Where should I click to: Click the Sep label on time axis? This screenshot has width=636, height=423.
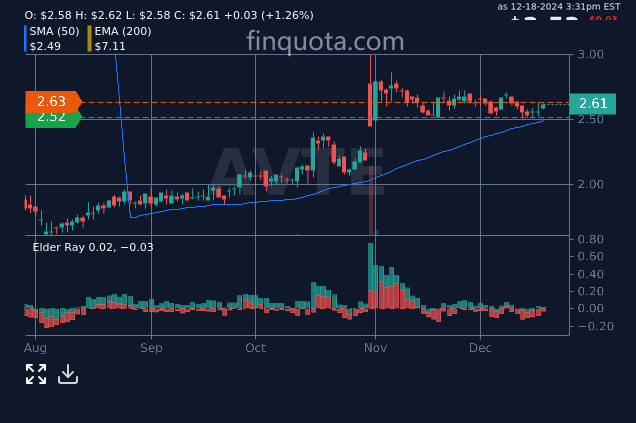pos(151,348)
